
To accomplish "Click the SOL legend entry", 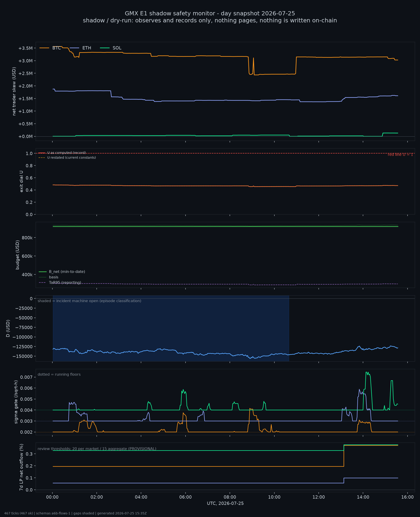I will (x=111, y=48).
